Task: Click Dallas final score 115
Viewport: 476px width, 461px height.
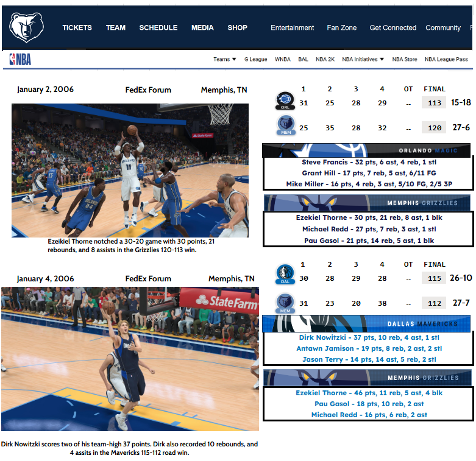Action: coord(434,278)
